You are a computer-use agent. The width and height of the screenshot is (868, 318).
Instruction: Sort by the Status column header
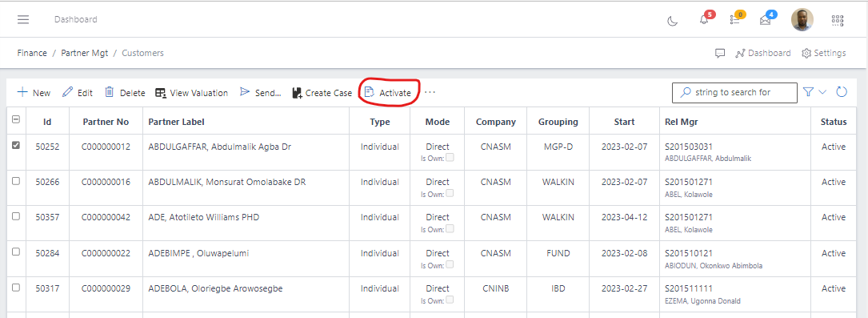pos(833,122)
